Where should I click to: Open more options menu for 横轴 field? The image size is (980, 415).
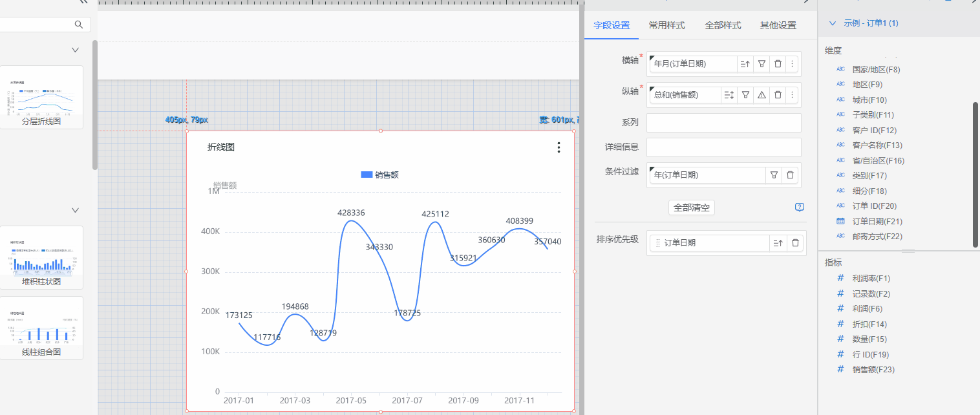pyautogui.click(x=793, y=64)
